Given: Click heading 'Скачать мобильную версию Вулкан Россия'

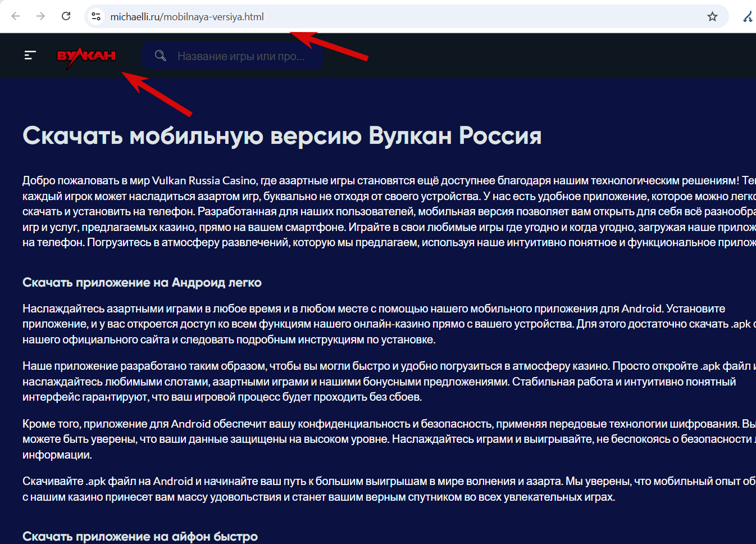Looking at the screenshot, I should tap(282, 135).
